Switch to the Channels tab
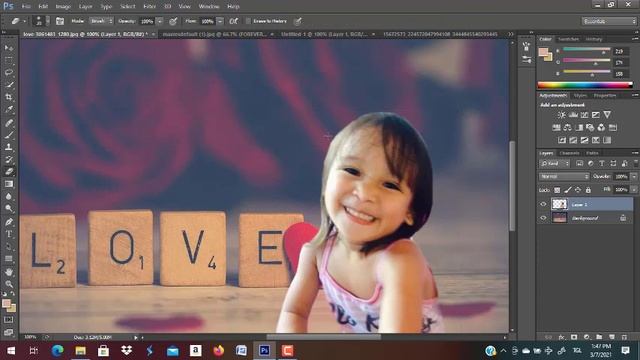Image resolution: width=640 pixels, height=360 pixels. click(x=569, y=153)
